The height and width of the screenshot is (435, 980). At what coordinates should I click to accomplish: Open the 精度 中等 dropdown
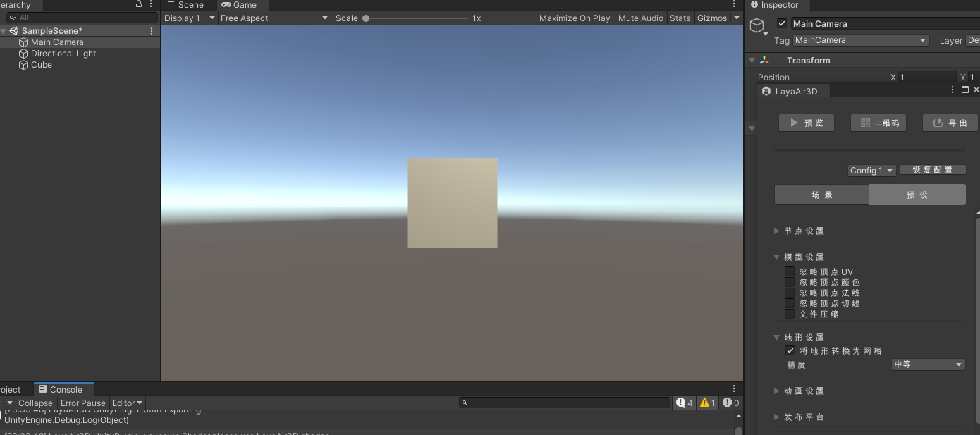tap(928, 364)
